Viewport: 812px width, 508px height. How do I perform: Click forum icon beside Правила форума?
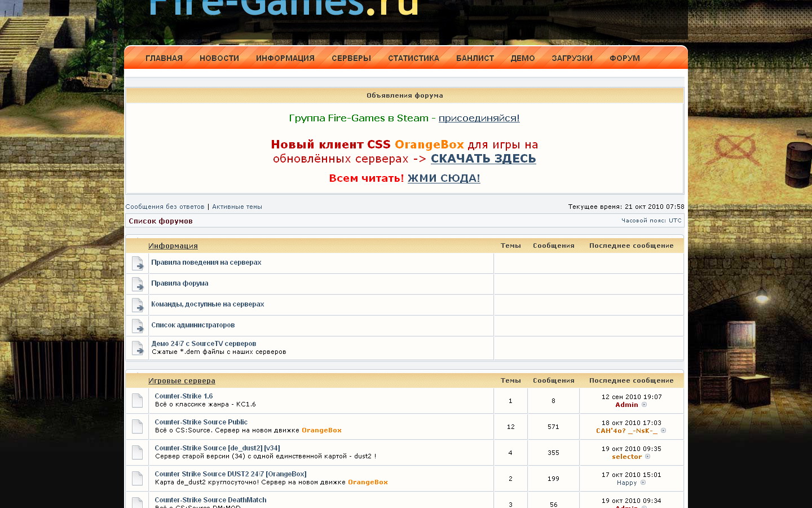coord(138,284)
